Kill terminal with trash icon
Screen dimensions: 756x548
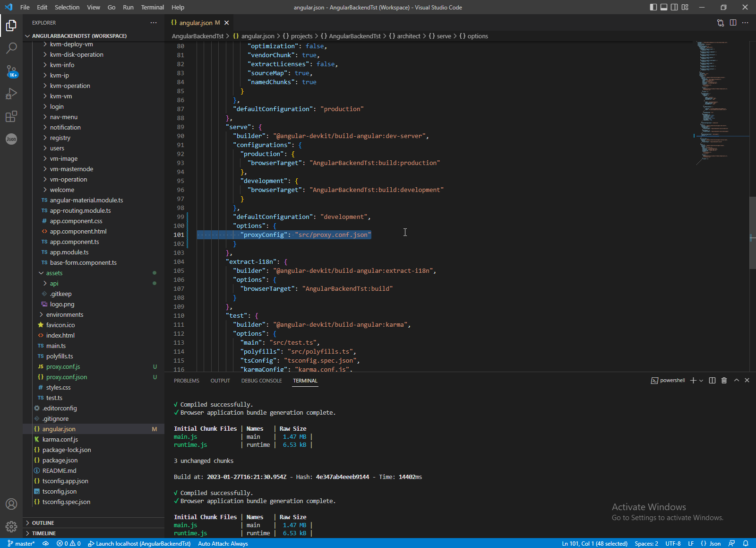click(x=724, y=381)
